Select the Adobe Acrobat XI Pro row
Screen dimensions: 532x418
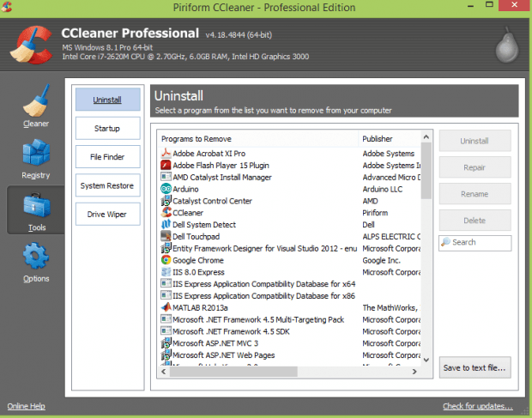[x=290, y=154]
